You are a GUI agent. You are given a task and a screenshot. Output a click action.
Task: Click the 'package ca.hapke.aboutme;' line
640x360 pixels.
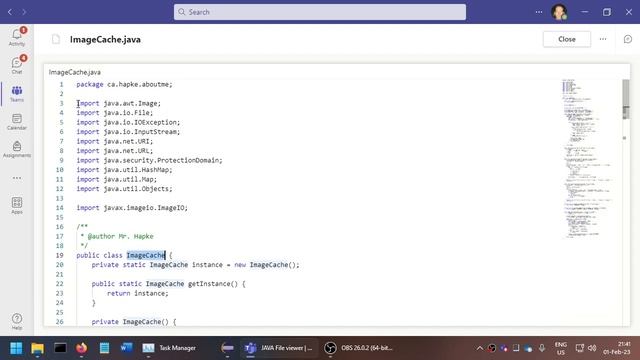(124, 84)
